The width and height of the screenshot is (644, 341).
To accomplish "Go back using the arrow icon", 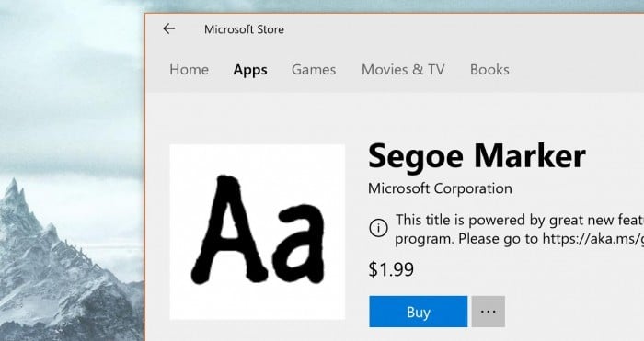I will tap(168, 28).
